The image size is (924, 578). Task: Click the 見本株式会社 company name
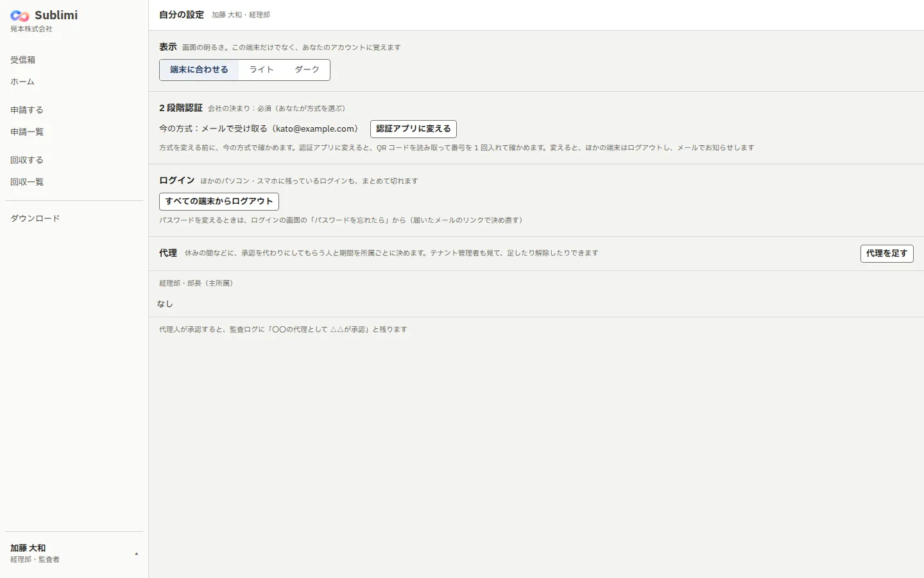coord(31,29)
